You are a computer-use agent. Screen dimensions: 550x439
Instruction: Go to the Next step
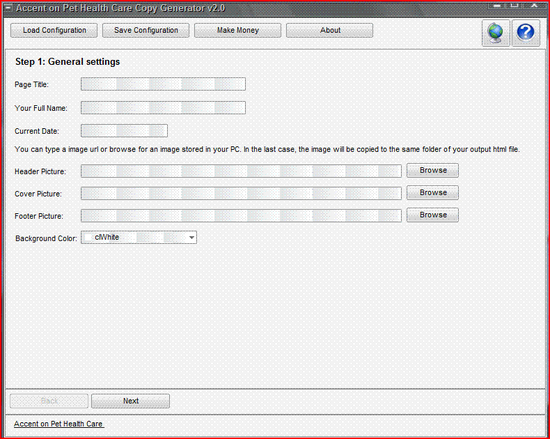tap(130, 401)
